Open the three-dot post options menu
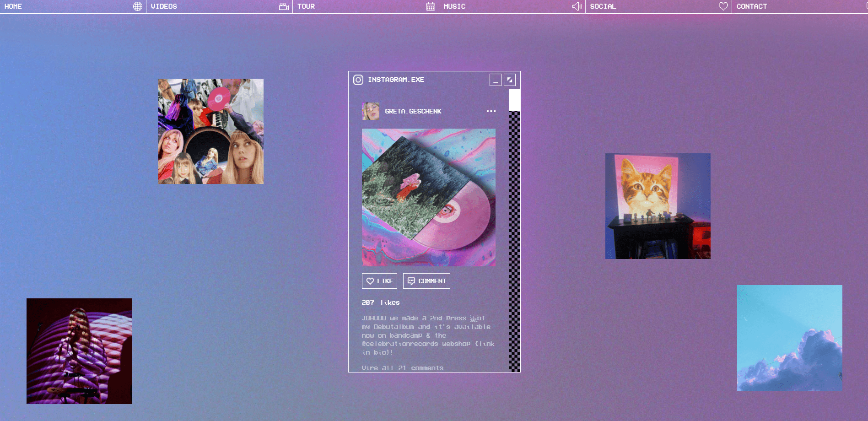Viewport: 868px width, 421px height. tap(491, 111)
